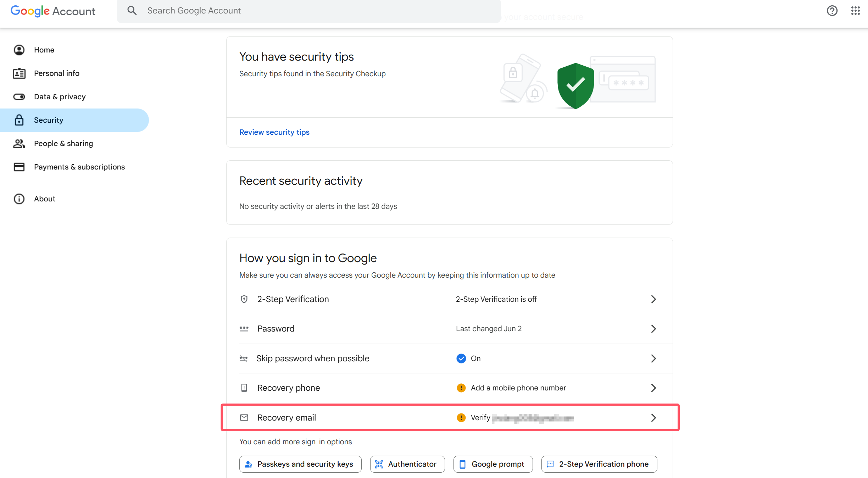Viewport: 868px width, 478px height.
Task: Click the 2-Step Verification shield icon
Action: pos(244,299)
